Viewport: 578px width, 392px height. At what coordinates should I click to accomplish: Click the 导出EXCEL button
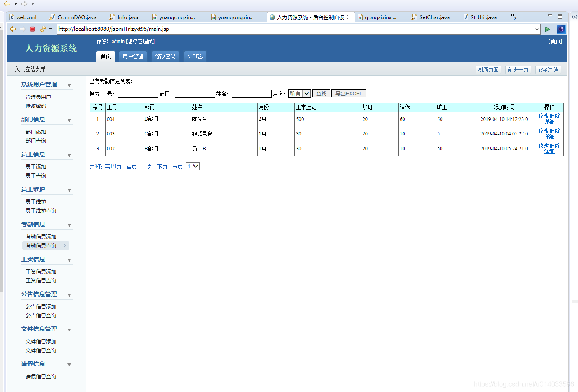349,94
